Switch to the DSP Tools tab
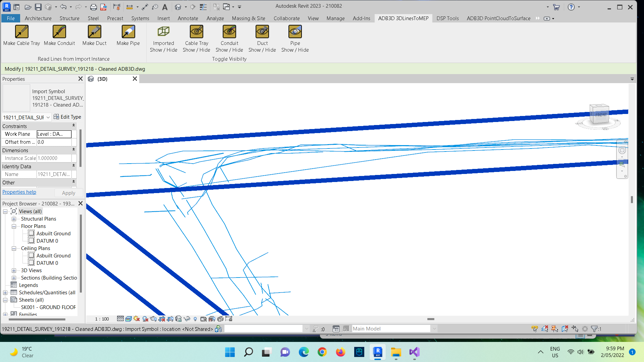 (447, 18)
